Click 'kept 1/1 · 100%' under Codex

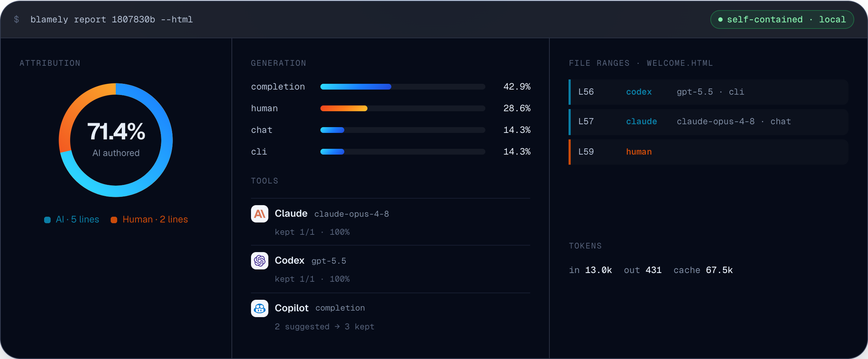(x=312, y=279)
